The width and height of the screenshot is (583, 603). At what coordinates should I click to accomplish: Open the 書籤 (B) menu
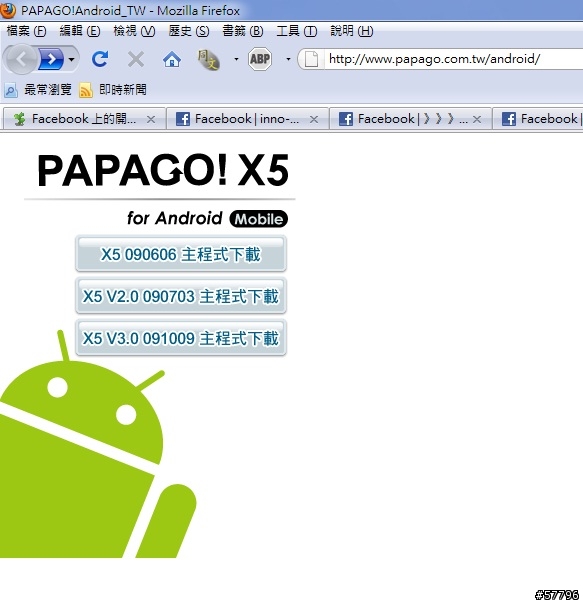tap(243, 31)
